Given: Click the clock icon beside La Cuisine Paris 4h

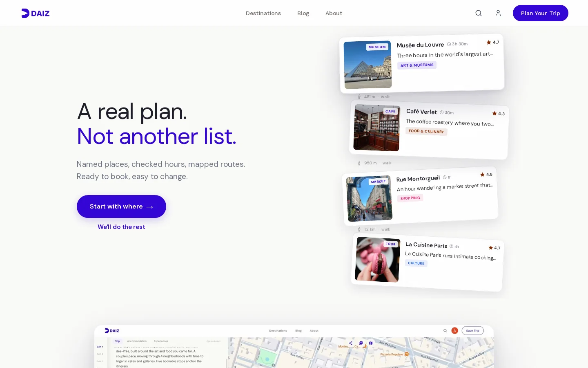Looking at the screenshot, I should (452, 246).
